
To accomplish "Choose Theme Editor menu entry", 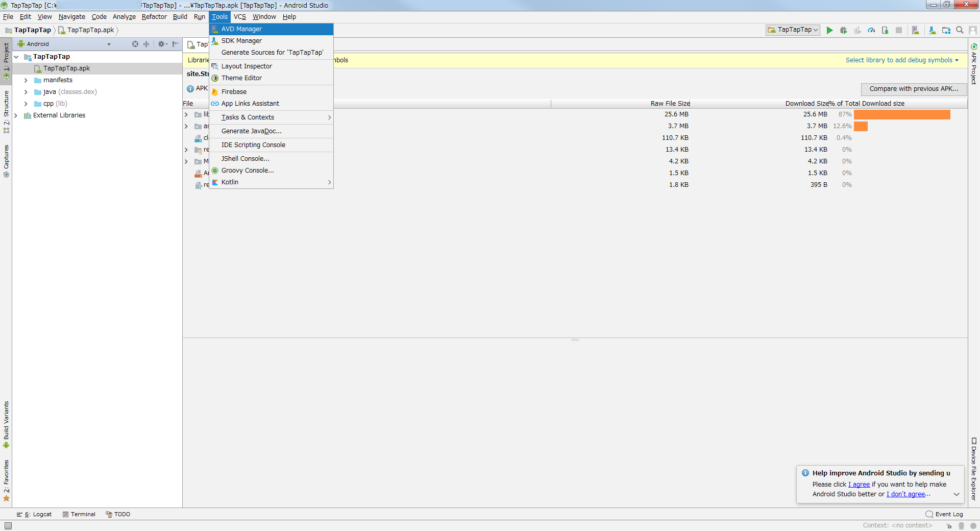I will pos(271,78).
